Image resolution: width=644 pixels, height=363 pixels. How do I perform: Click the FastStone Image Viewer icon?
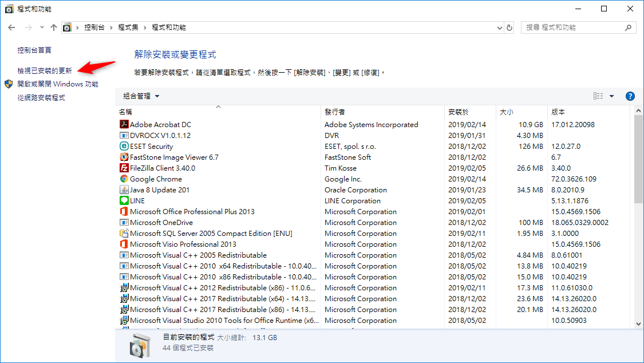(124, 157)
